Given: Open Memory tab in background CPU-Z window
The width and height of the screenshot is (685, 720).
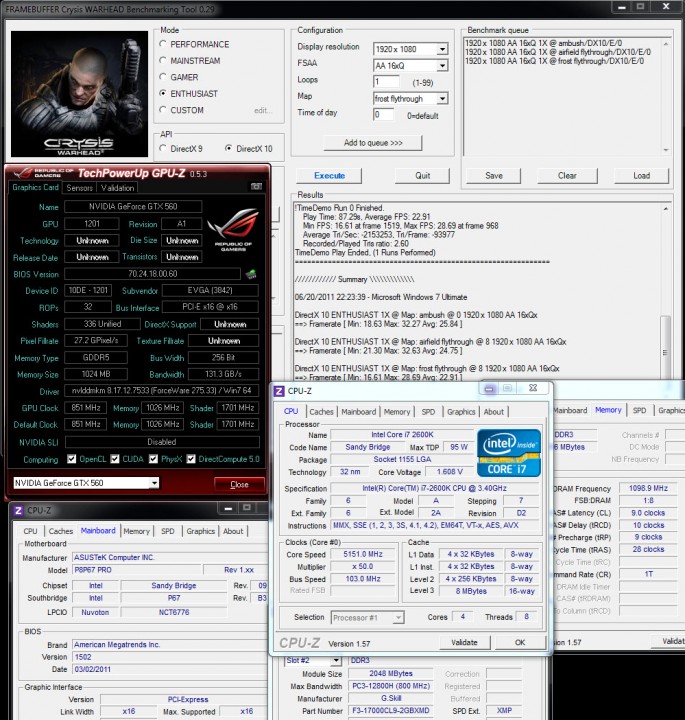Looking at the screenshot, I should [608, 410].
